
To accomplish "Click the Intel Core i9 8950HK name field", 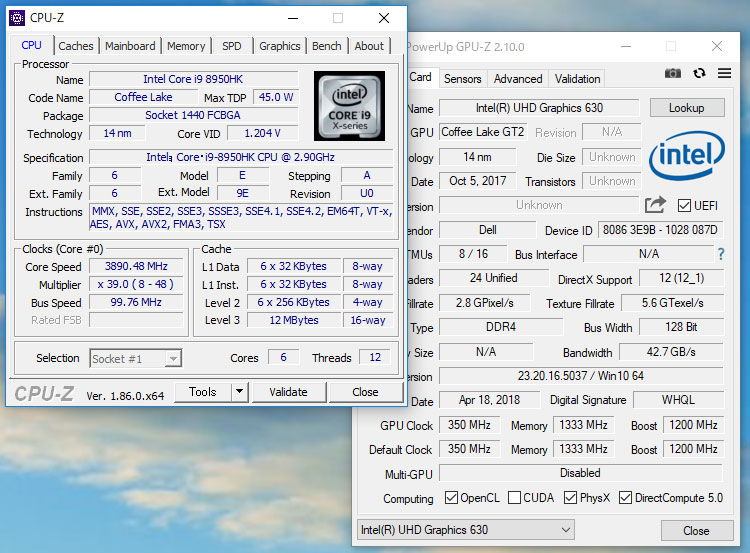I will point(193,79).
